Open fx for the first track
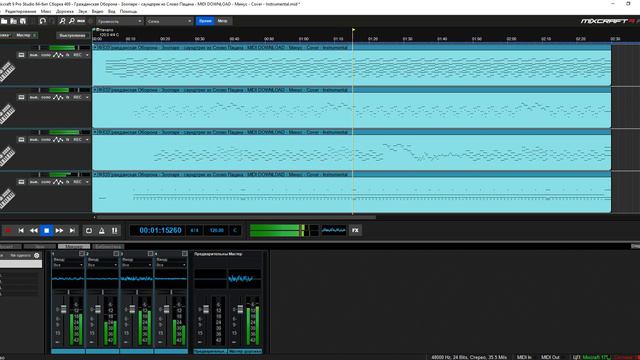This screenshot has width=640, height=360. [68, 55]
